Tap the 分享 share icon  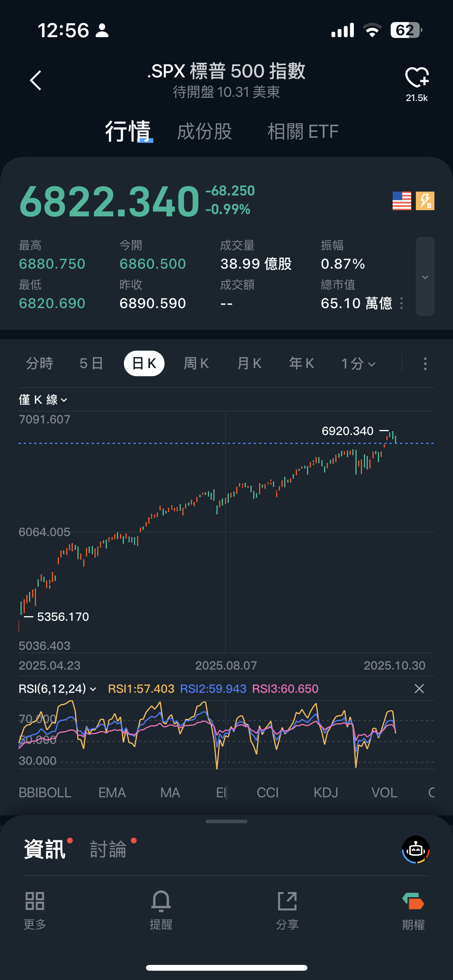pyautogui.click(x=287, y=901)
